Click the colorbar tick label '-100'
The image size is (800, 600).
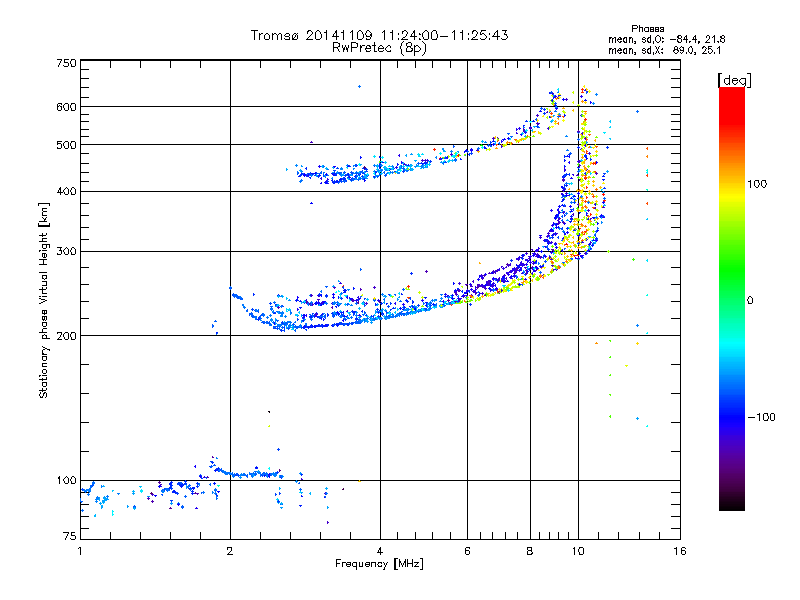click(761, 417)
